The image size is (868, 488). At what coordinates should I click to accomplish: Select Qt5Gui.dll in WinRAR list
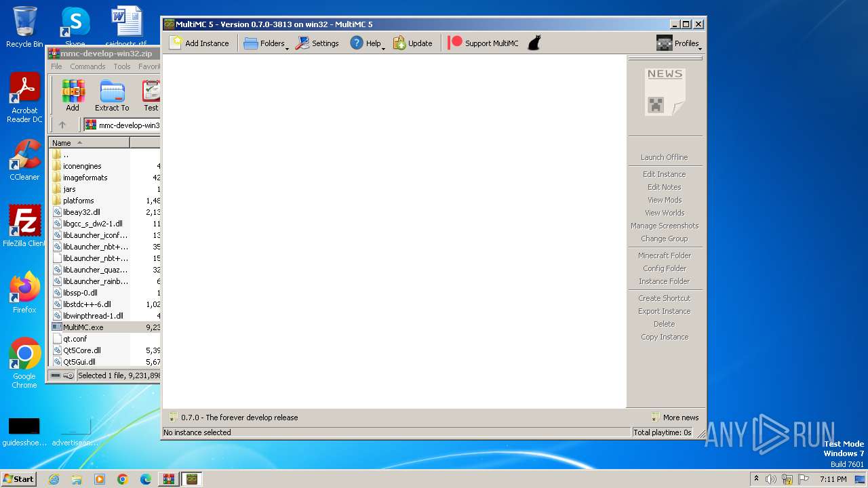79,362
